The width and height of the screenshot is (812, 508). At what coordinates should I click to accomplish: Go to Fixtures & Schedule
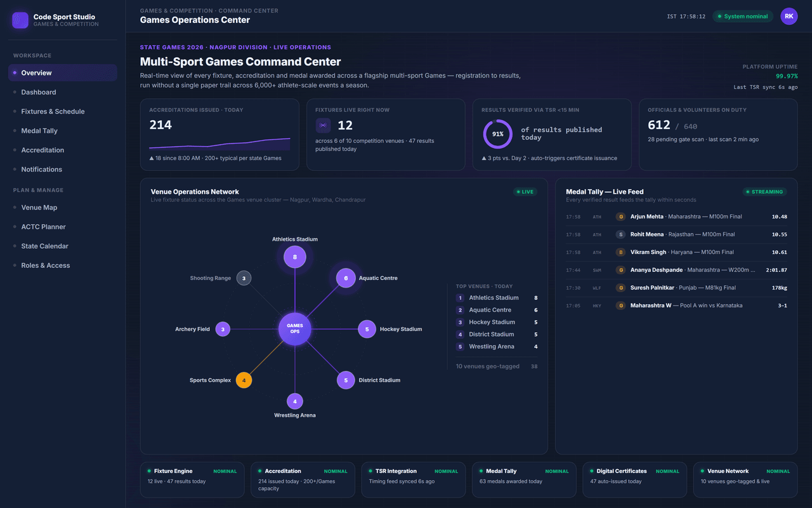tap(63, 112)
